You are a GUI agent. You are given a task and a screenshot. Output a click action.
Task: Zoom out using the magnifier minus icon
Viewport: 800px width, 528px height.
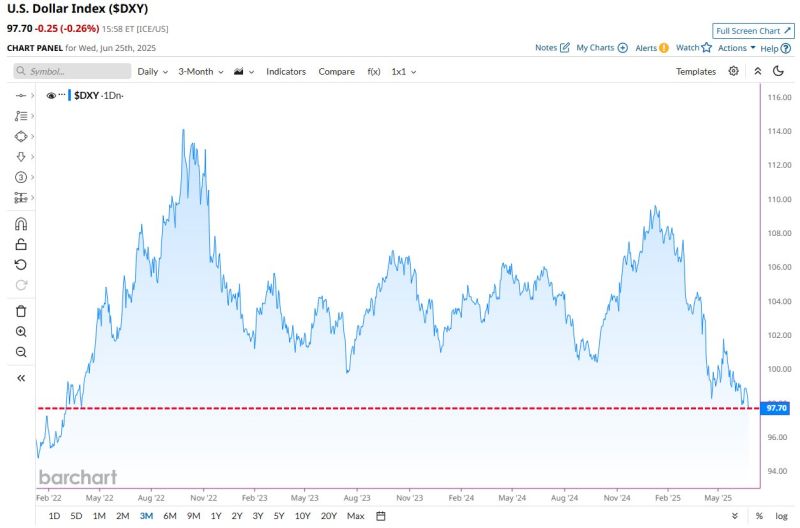click(x=21, y=352)
